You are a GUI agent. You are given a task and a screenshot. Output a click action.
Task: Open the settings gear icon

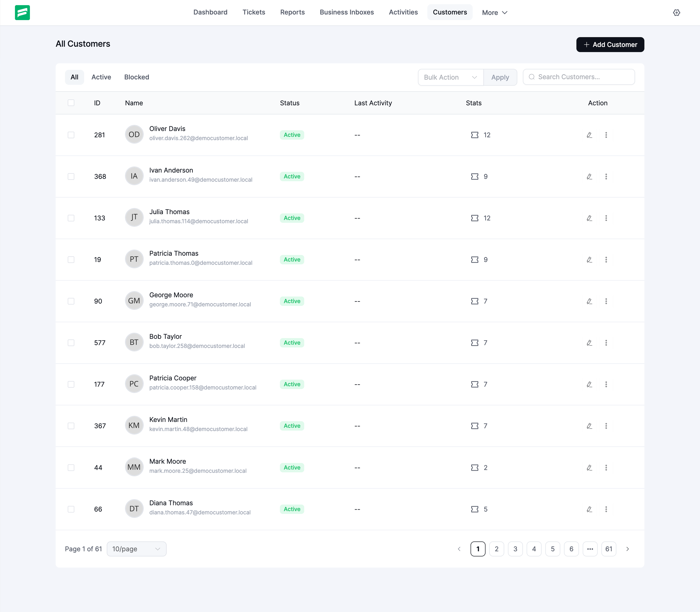[676, 13]
